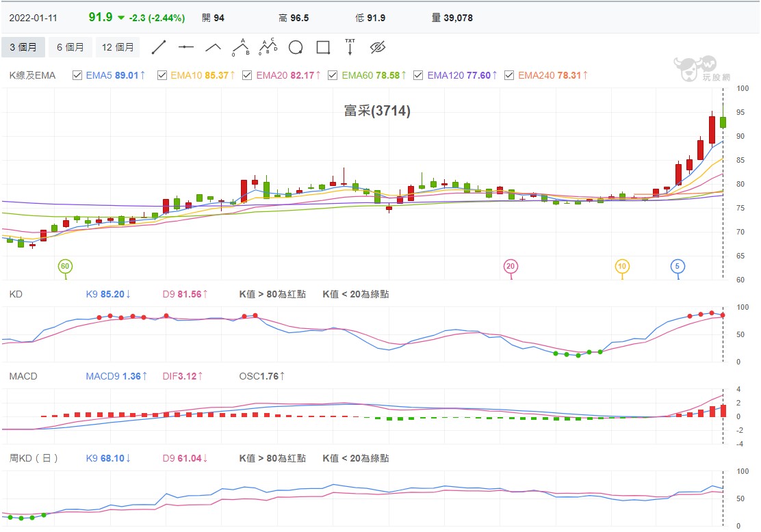
Task: Uncheck the EMA5 checkbox
Action: tap(77, 75)
